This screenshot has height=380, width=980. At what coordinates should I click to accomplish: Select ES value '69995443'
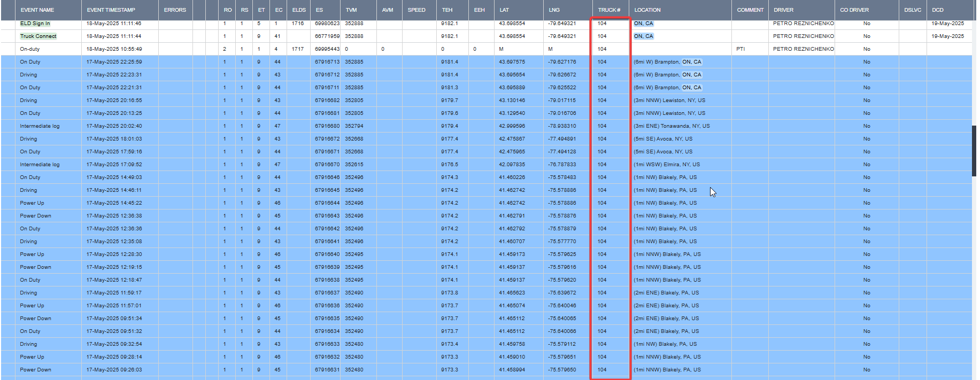pyautogui.click(x=327, y=49)
